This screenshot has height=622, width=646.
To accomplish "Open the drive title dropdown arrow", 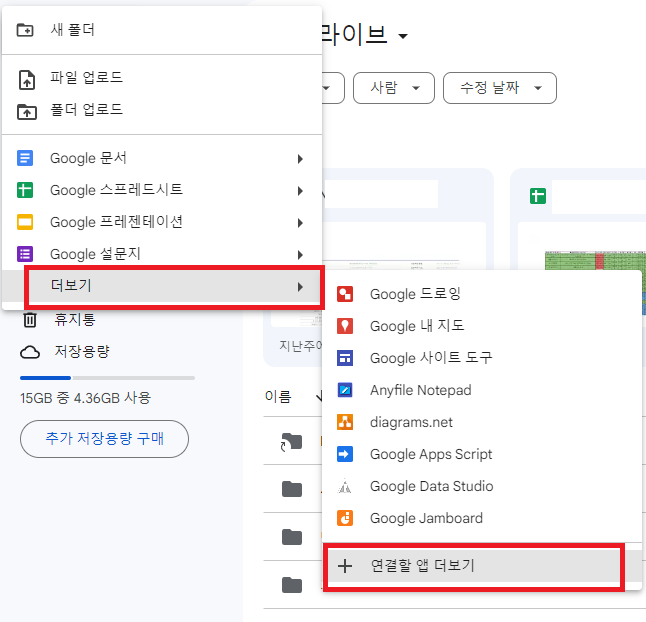I will pyautogui.click(x=403, y=36).
